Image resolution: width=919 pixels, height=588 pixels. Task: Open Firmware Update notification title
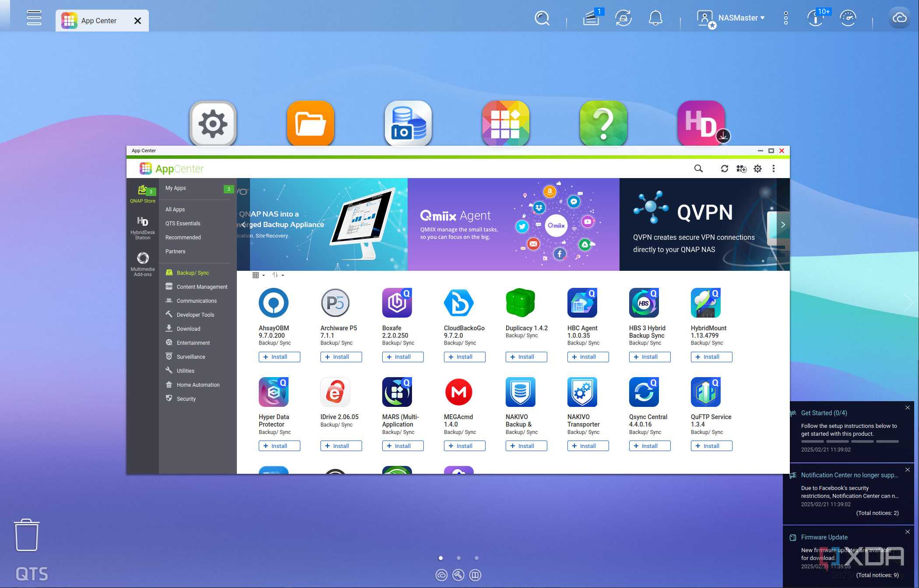click(x=824, y=537)
